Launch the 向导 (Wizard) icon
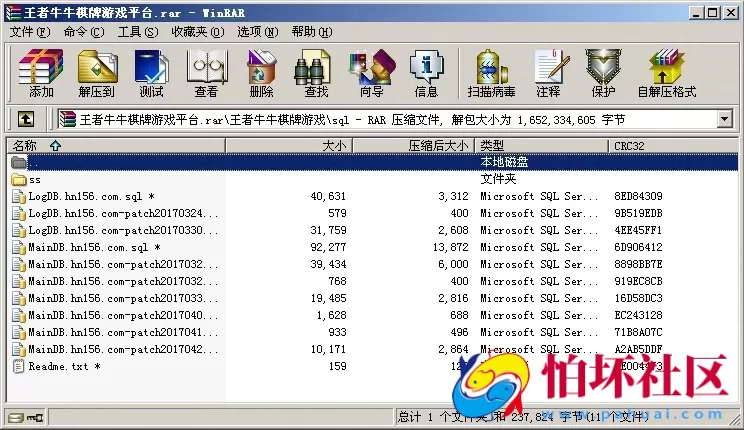Image resolution: width=744 pixels, height=430 pixels. (371, 72)
